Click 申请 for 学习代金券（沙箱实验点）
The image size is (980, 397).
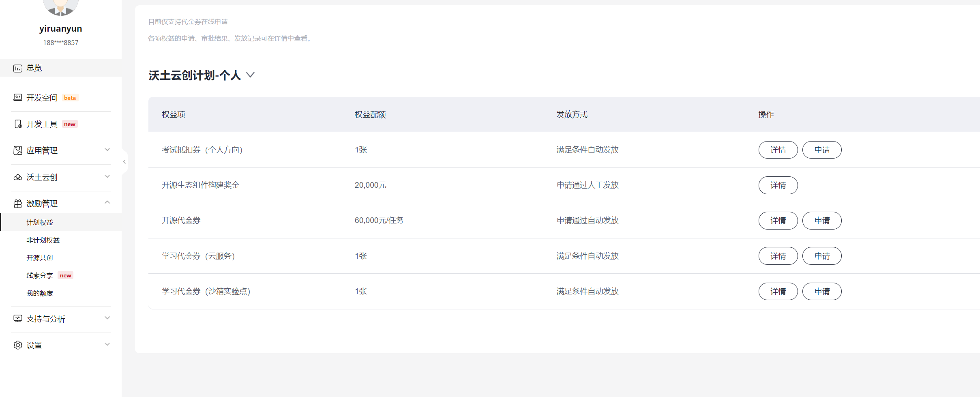point(822,291)
